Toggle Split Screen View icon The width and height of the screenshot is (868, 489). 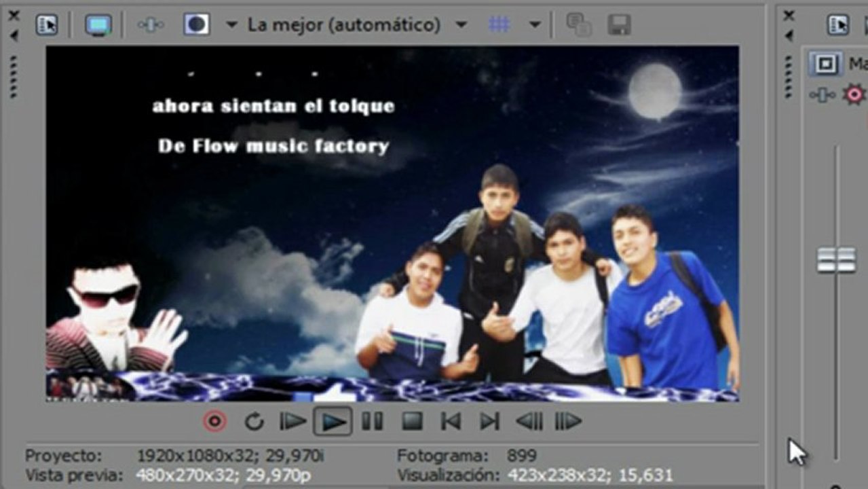[196, 25]
